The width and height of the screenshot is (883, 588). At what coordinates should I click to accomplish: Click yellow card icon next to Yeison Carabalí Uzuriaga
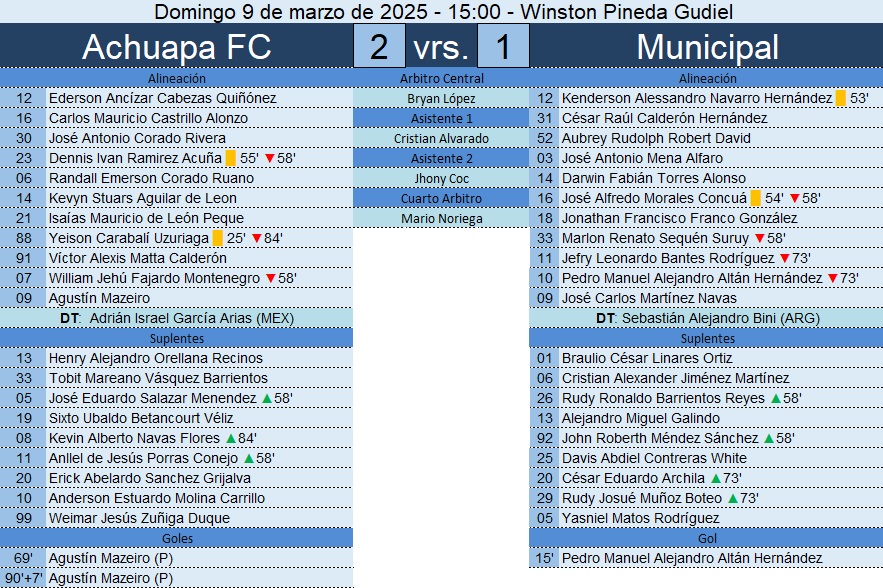click(x=217, y=238)
